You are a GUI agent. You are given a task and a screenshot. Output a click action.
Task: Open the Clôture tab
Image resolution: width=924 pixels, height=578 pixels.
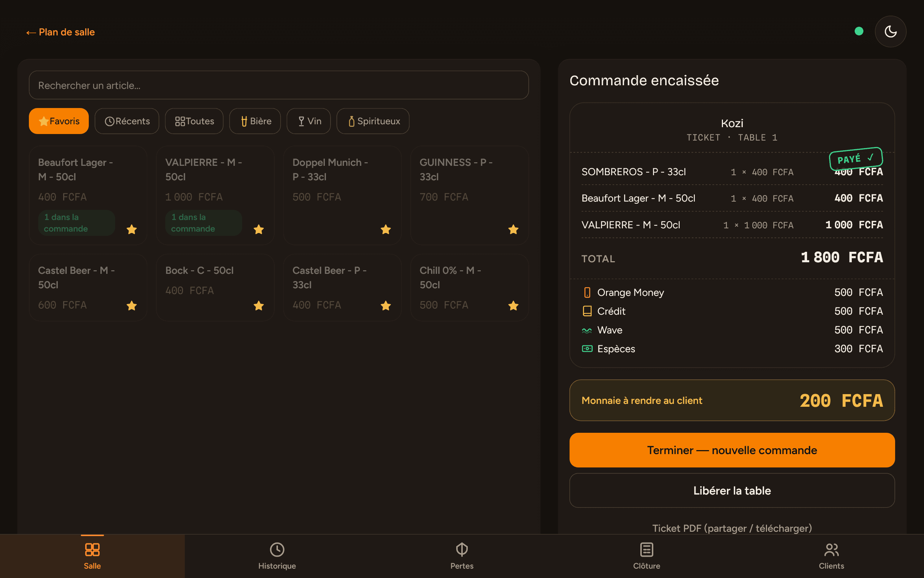tap(647, 556)
